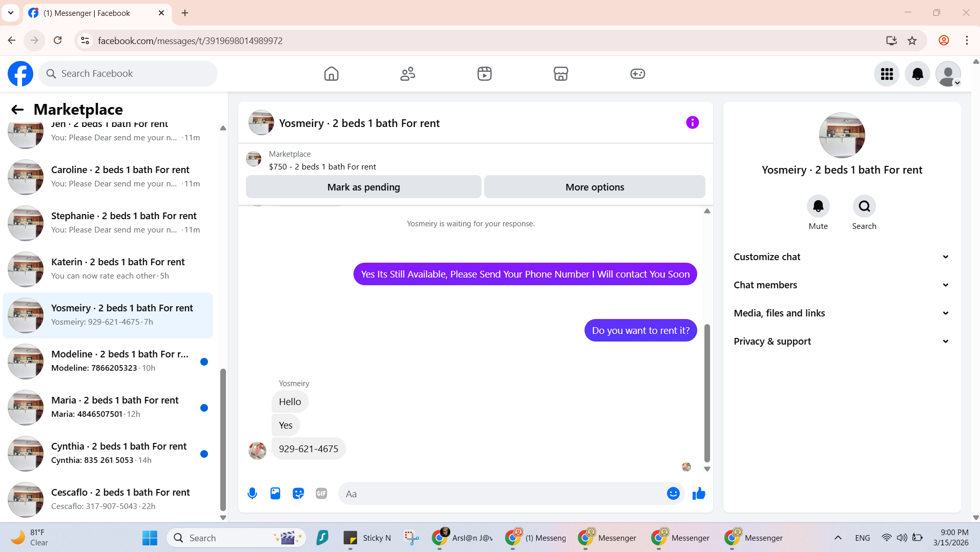Click the $750 Marketplace listing link

pyautogui.click(x=322, y=167)
